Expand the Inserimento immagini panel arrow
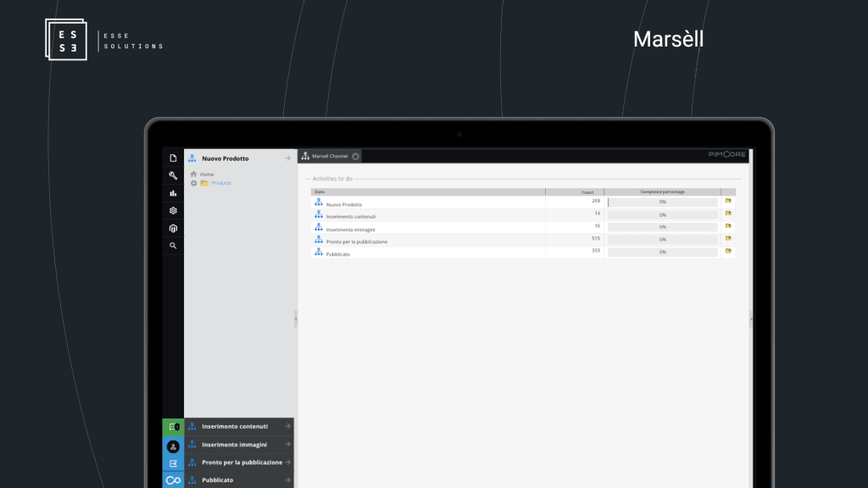This screenshot has width=868, height=488. 288,444
